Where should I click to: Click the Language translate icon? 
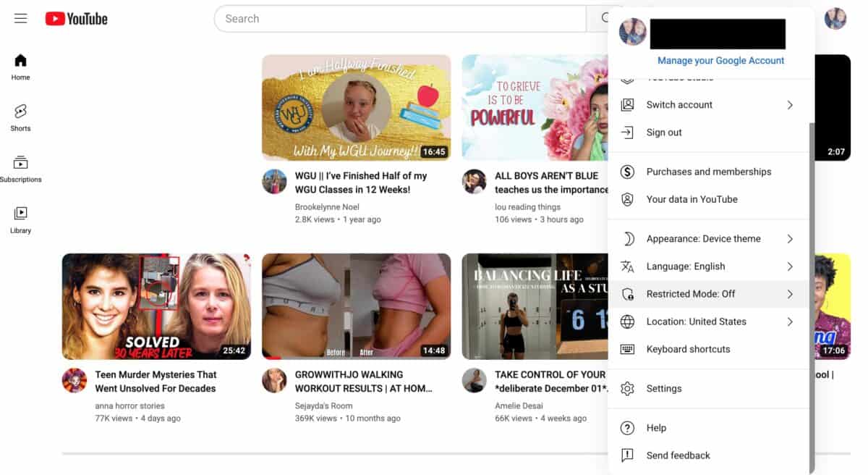627,266
